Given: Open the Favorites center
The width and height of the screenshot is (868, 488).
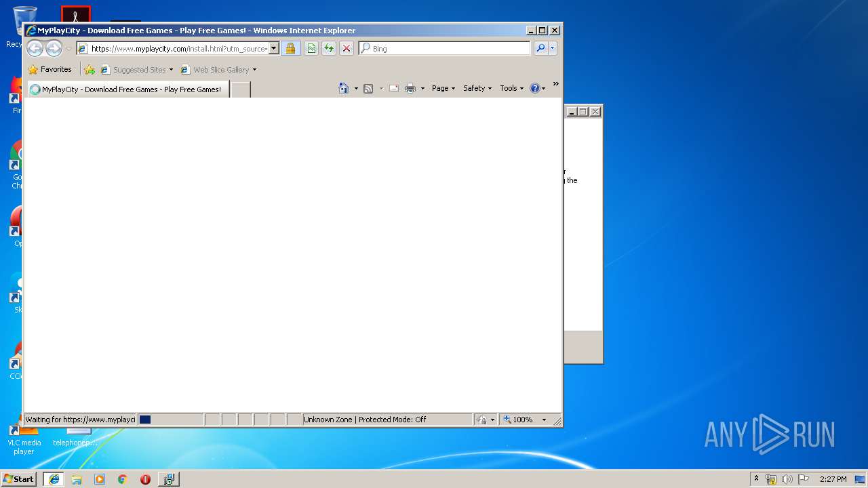Looking at the screenshot, I should pyautogui.click(x=50, y=69).
